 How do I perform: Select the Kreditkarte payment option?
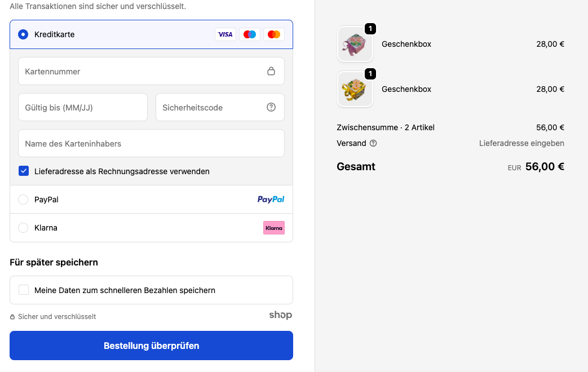(23, 34)
